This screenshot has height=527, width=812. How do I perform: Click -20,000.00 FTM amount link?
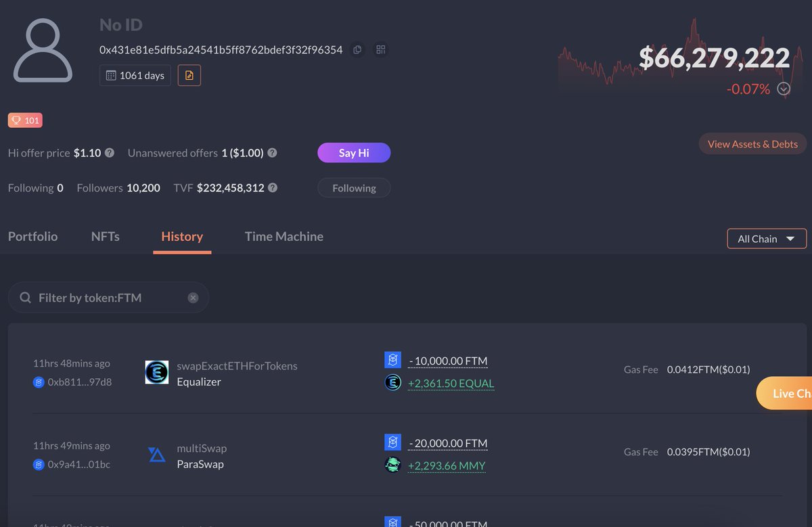pos(448,443)
